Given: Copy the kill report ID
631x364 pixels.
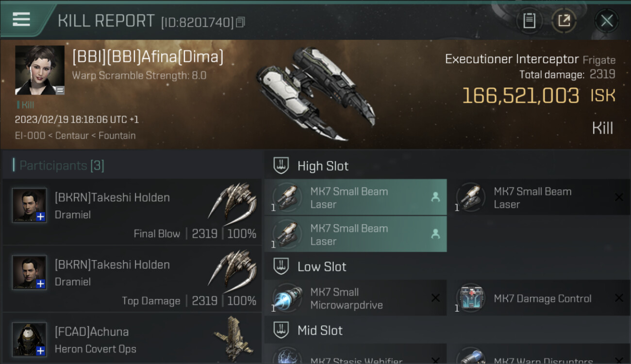Looking at the screenshot, I should pyautogui.click(x=241, y=22).
